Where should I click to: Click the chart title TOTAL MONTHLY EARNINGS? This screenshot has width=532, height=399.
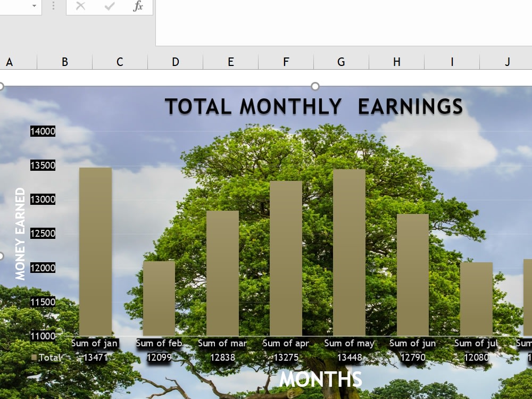coord(314,106)
